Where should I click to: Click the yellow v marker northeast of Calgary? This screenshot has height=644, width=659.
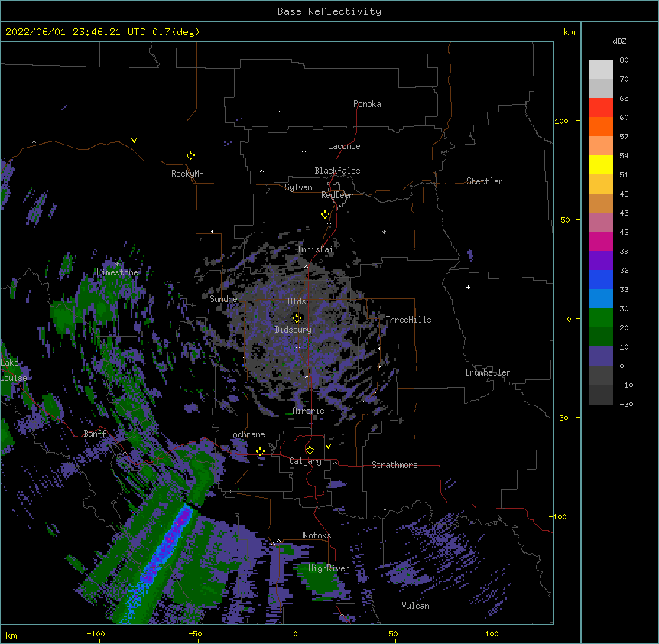click(x=328, y=447)
